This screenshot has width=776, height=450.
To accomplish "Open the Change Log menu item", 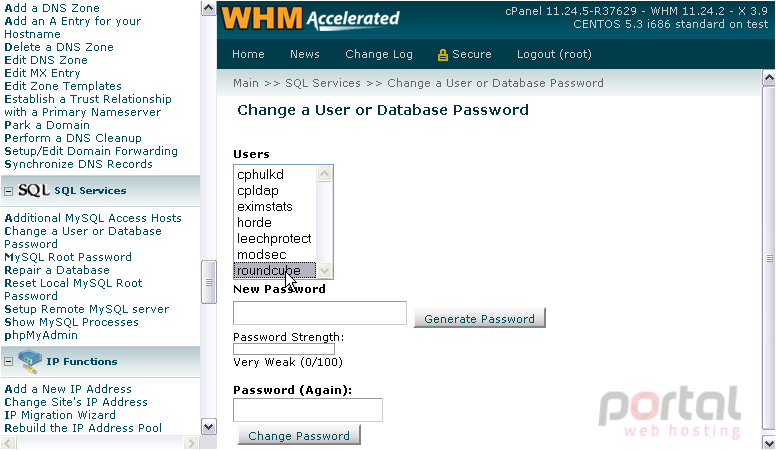I will 379,54.
